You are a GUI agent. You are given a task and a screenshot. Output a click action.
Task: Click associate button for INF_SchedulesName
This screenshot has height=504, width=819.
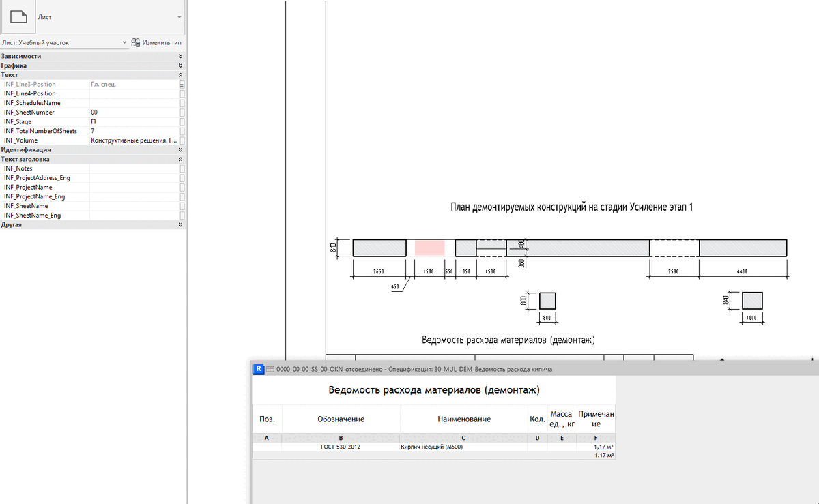click(x=182, y=103)
